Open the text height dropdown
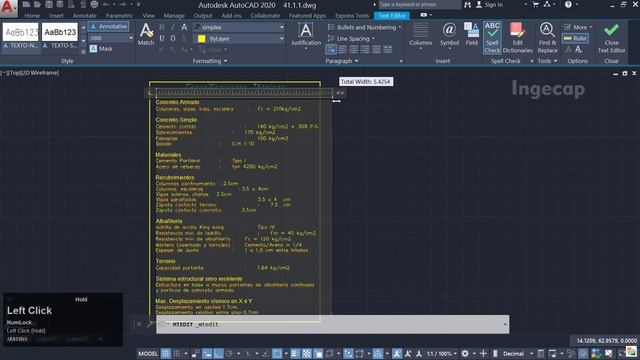This screenshot has height=360, width=640. tap(131, 38)
